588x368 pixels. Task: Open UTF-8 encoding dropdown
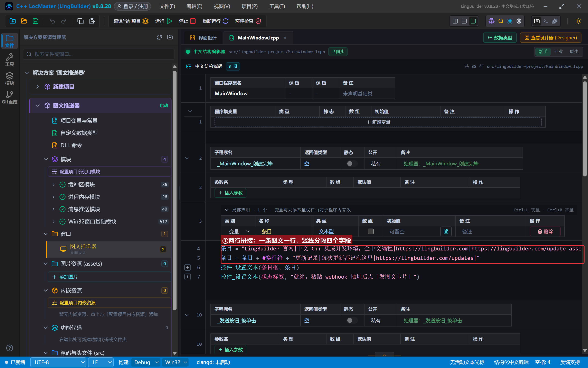click(x=58, y=362)
